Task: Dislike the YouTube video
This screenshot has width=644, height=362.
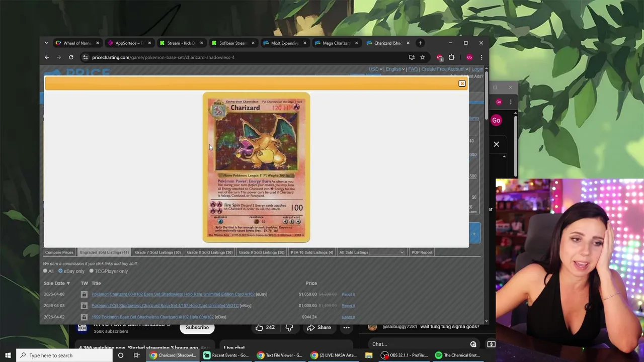Action: [289, 327]
